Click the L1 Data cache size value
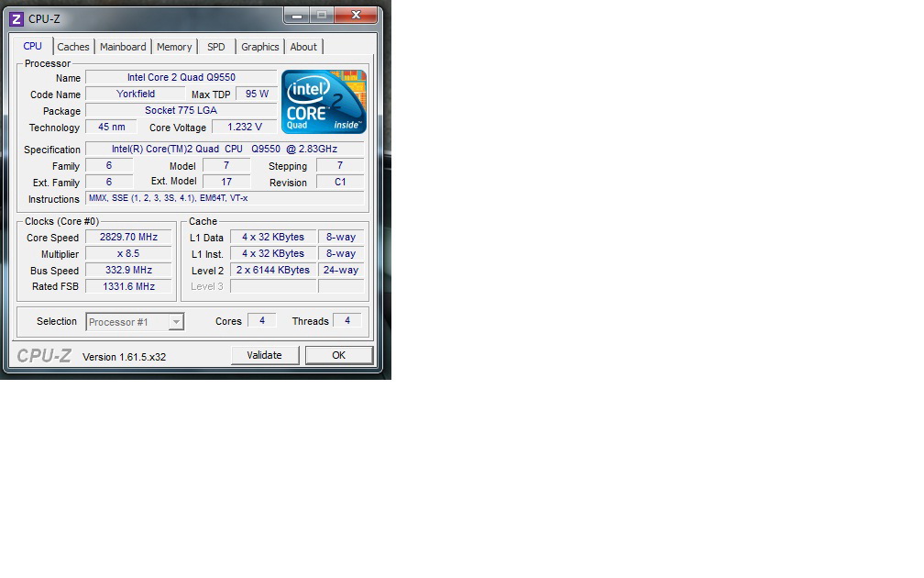Image resolution: width=924 pixels, height=578 pixels. click(273, 237)
